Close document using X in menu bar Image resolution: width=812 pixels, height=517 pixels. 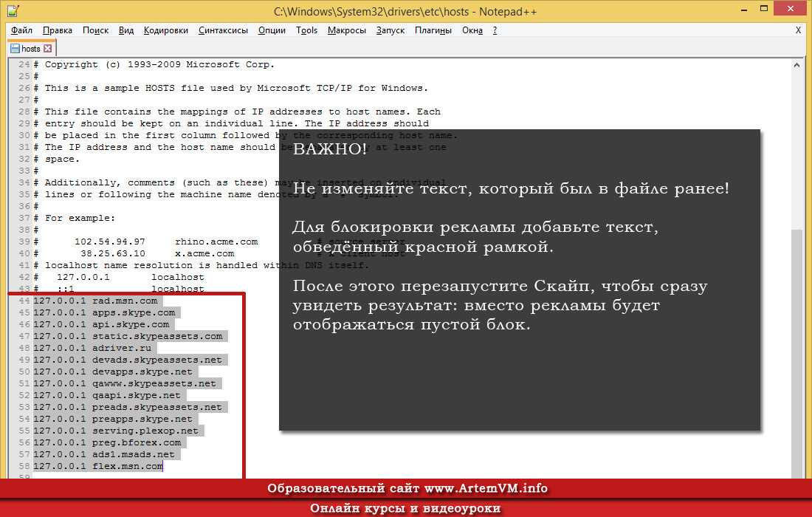coord(798,30)
